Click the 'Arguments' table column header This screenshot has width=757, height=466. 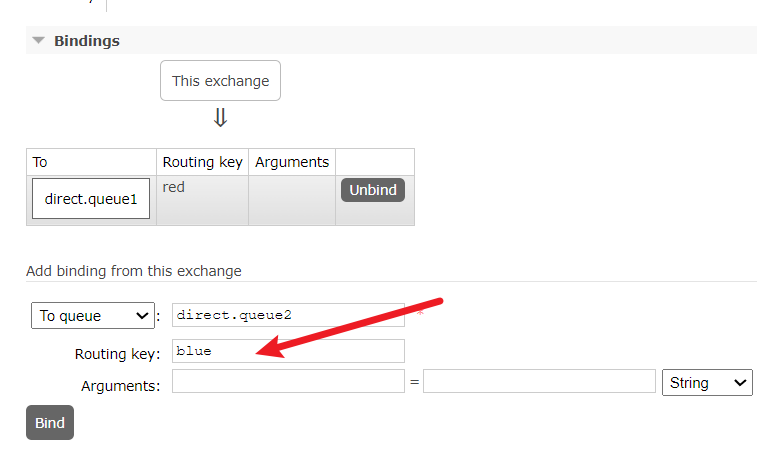[x=292, y=162]
